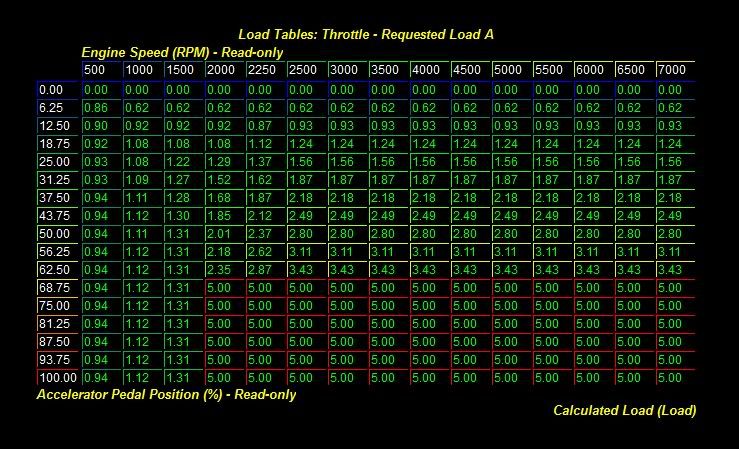Select the cell containing 2.62
This screenshot has width=739, height=449.
pyautogui.click(x=265, y=251)
